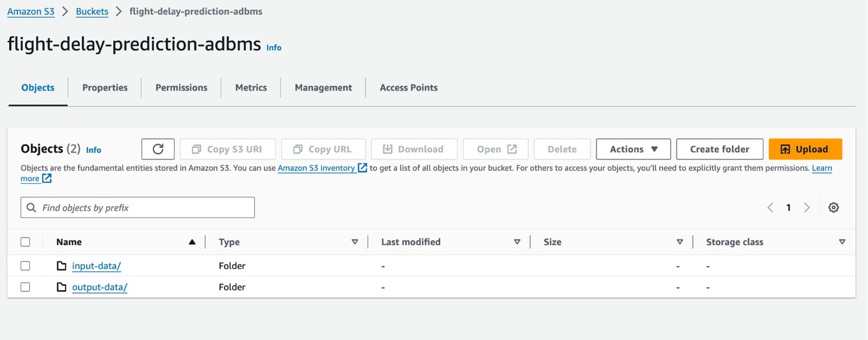
Task: Click the Create folder button
Action: click(720, 149)
